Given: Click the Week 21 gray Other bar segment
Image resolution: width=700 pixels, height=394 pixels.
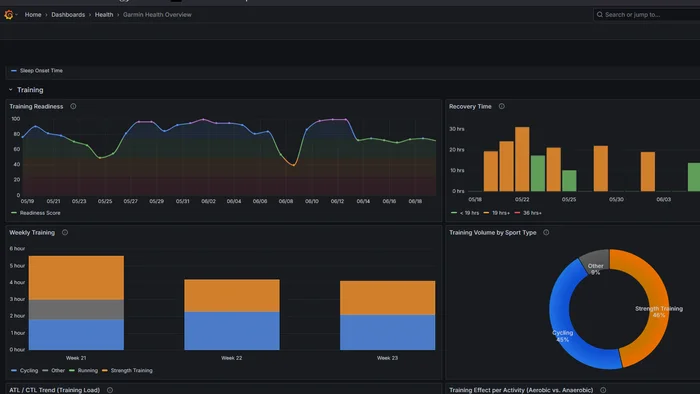Looking at the screenshot, I should click(x=76, y=309).
